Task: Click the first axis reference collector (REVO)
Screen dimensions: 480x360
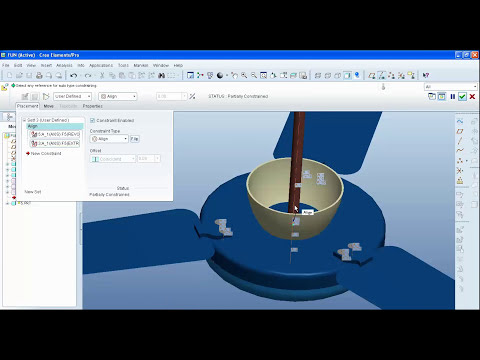Action: pyautogui.click(x=55, y=134)
